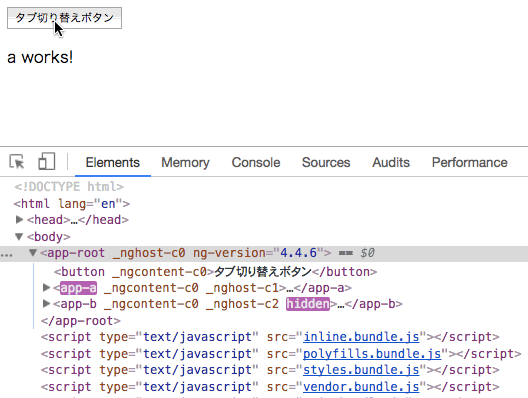Expand the app-b element node
Image resolution: width=528 pixels, height=398 pixels.
tap(46, 304)
